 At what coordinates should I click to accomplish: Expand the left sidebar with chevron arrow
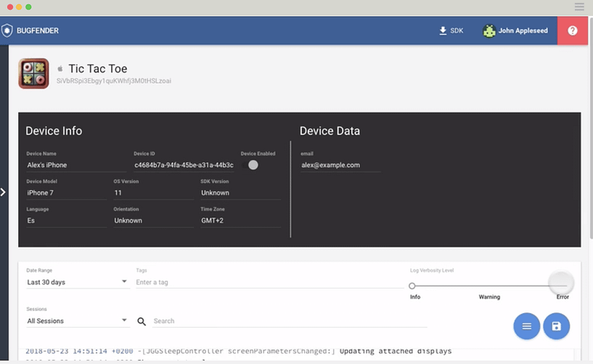pos(3,192)
